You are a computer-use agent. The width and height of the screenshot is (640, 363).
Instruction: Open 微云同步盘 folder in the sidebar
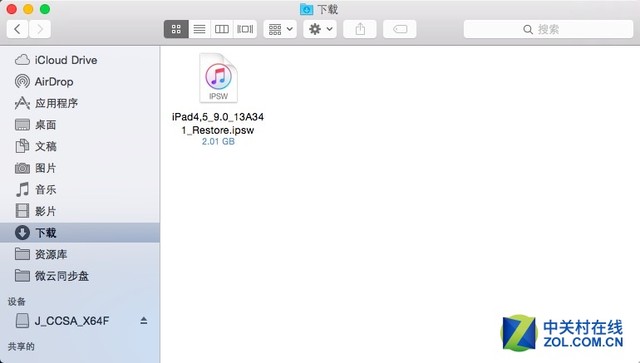80,276
